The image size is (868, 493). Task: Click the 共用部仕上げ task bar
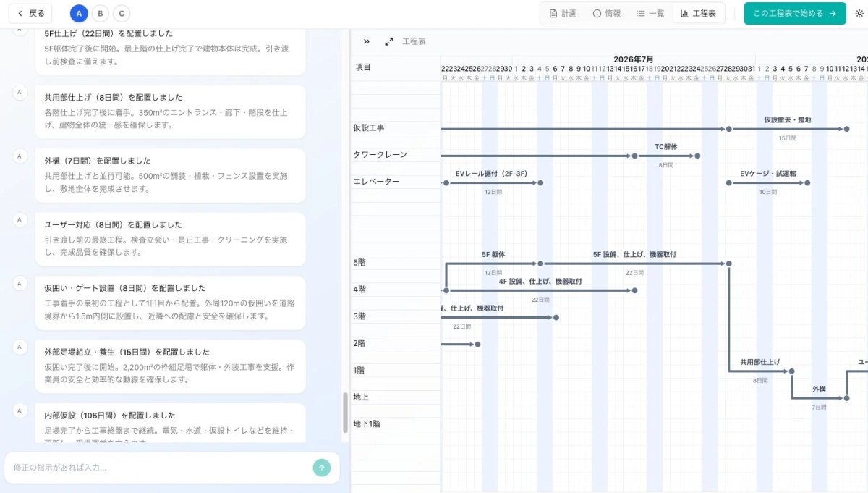pyautogui.click(x=759, y=371)
